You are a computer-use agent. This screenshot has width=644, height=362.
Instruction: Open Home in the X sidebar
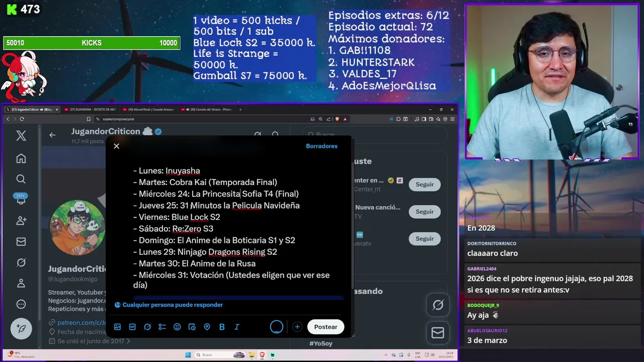tap(21, 158)
